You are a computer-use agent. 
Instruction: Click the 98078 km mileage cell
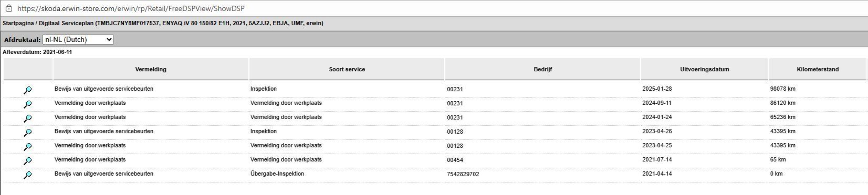782,89
